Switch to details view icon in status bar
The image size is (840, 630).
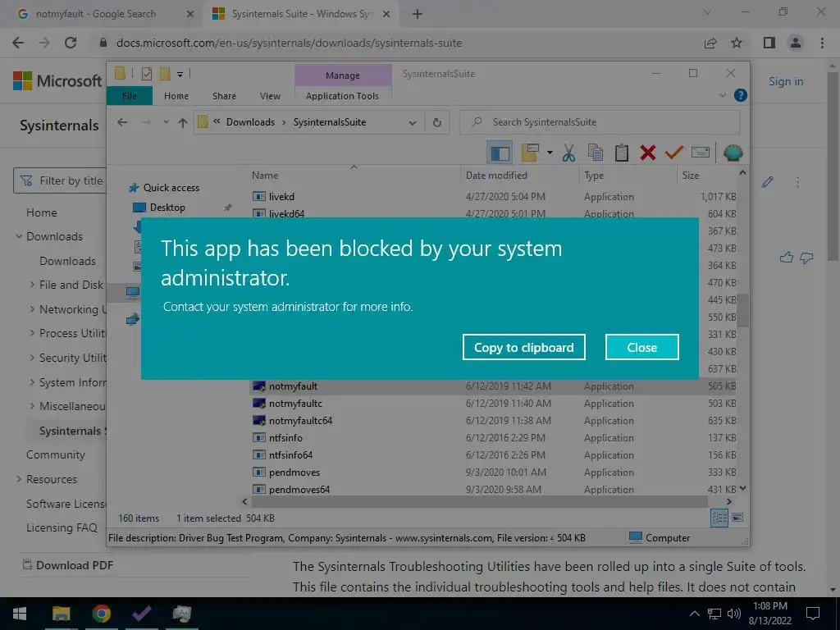(x=719, y=518)
